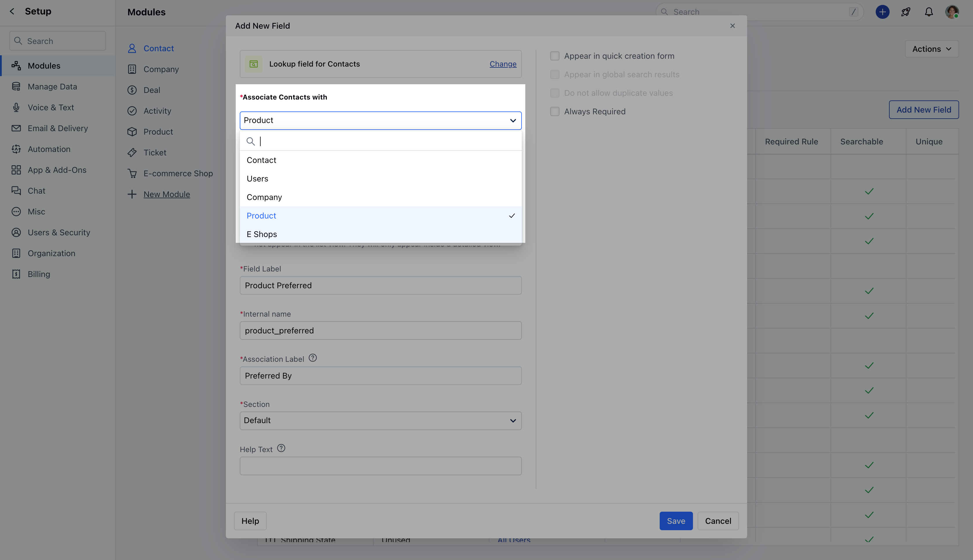Click the Misc sidebar icon
The height and width of the screenshot is (560, 973).
click(x=16, y=212)
